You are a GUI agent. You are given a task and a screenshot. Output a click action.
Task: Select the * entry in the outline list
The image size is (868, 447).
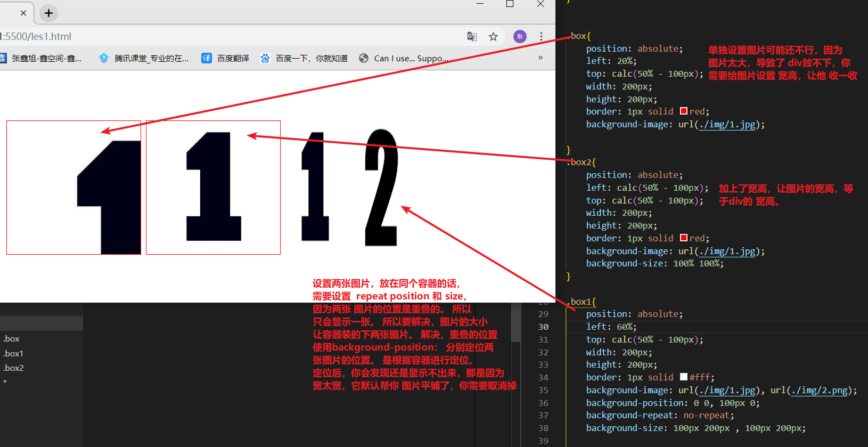(5, 381)
